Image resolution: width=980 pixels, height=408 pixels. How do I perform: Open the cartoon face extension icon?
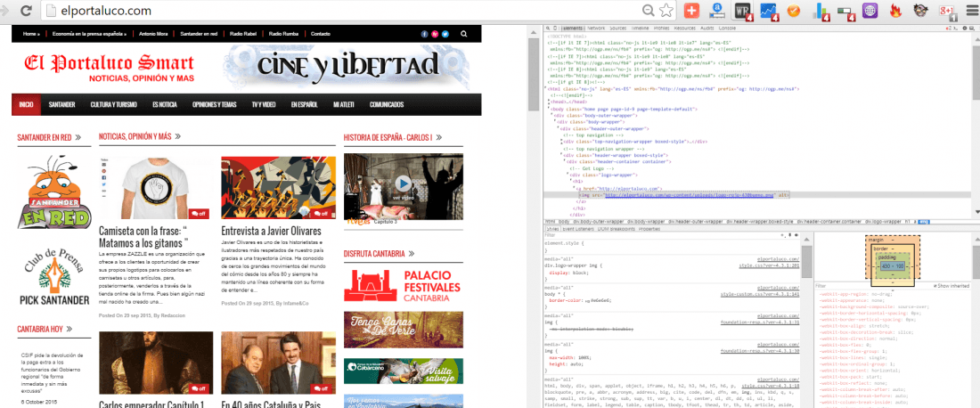[920, 10]
